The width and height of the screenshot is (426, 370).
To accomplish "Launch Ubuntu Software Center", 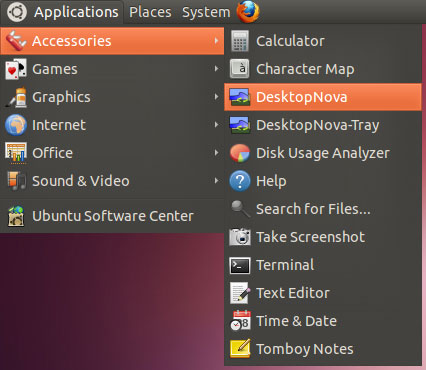I will 112,216.
